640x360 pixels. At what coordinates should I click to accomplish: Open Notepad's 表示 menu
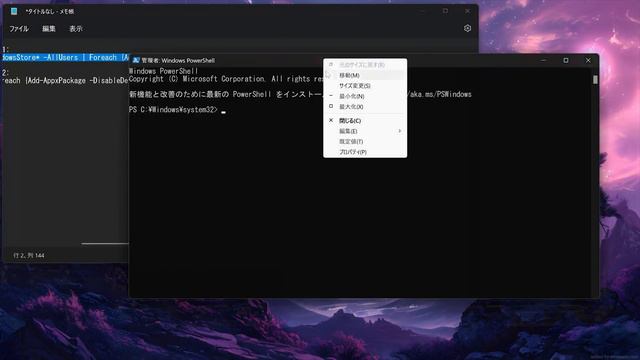[x=76, y=29]
